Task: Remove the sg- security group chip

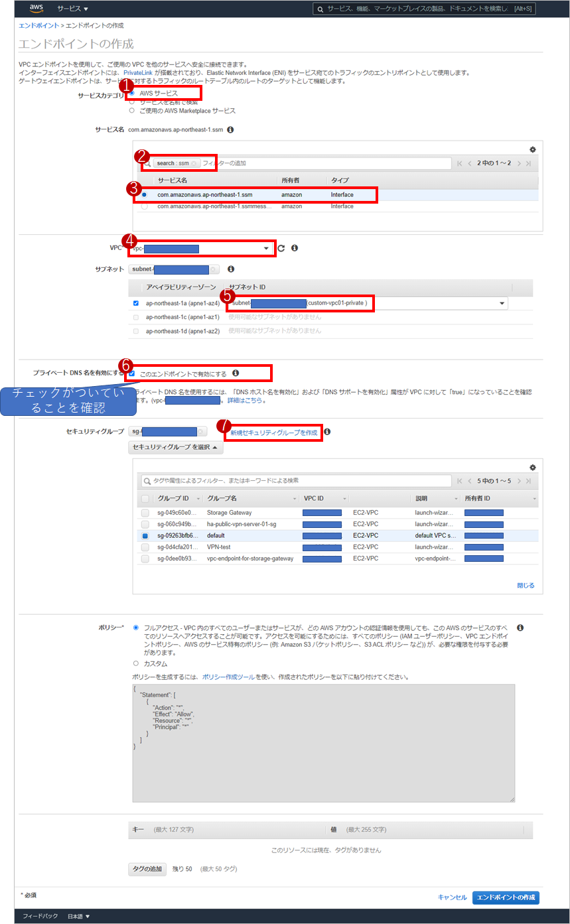Action: 202,432
